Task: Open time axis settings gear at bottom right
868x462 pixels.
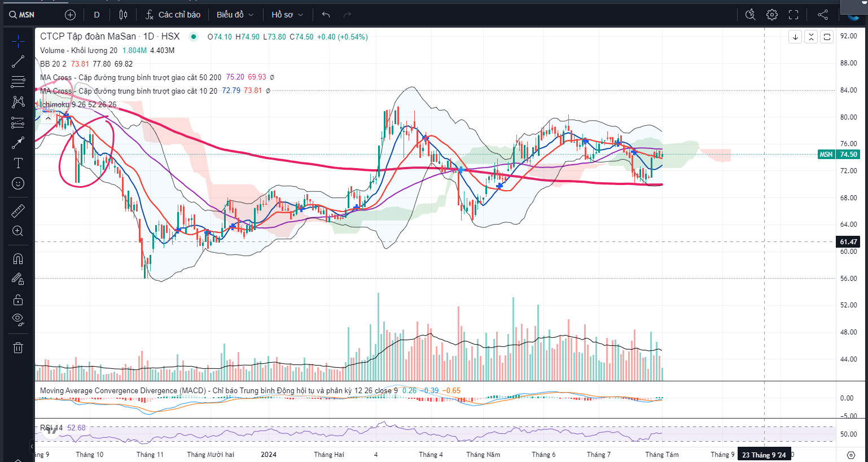Action: click(851, 455)
